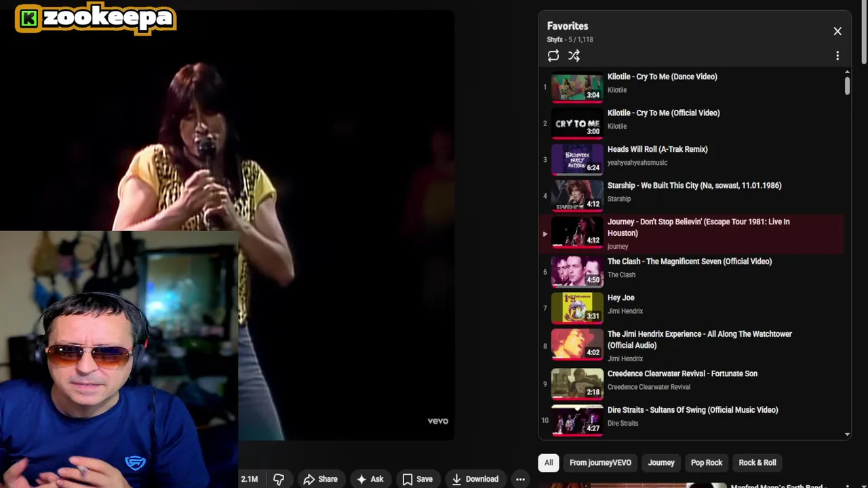This screenshot has height=488, width=868.
Task: Click the Heads Will Roll thumbnail
Action: (577, 159)
